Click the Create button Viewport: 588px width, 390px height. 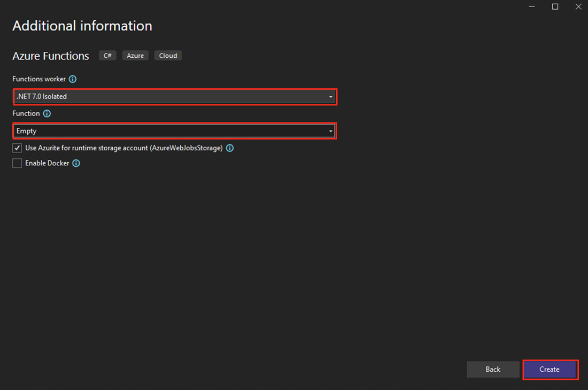point(550,369)
